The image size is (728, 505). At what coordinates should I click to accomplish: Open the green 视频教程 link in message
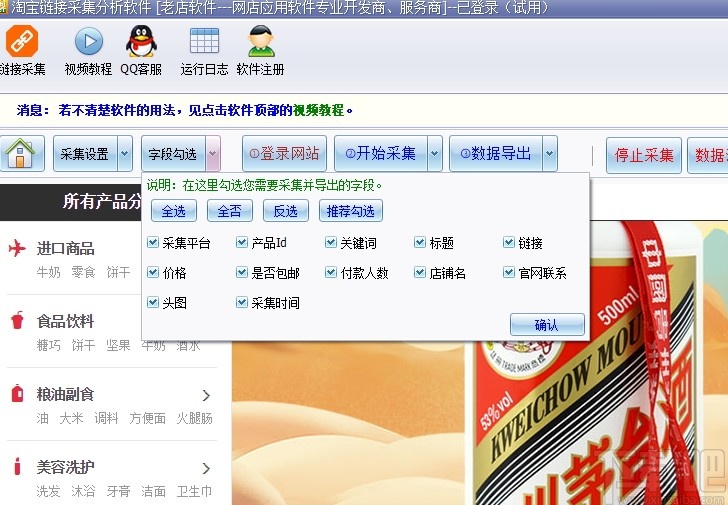point(319,110)
